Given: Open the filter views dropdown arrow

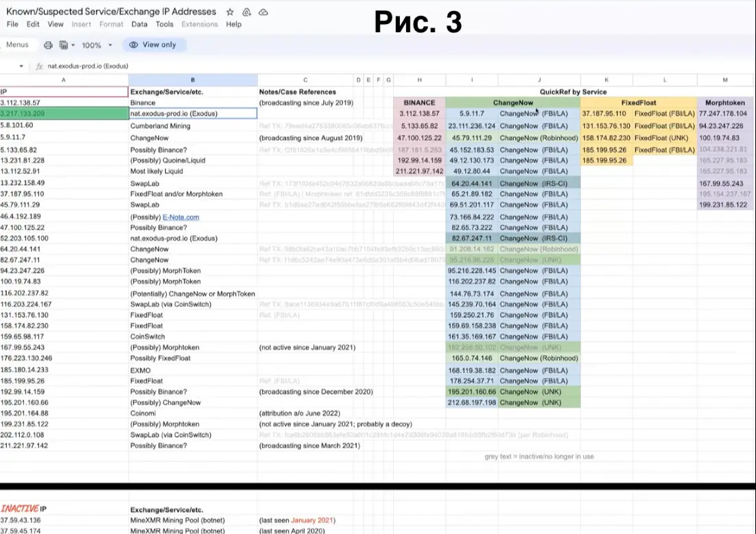Looking at the screenshot, I should click(x=73, y=45).
